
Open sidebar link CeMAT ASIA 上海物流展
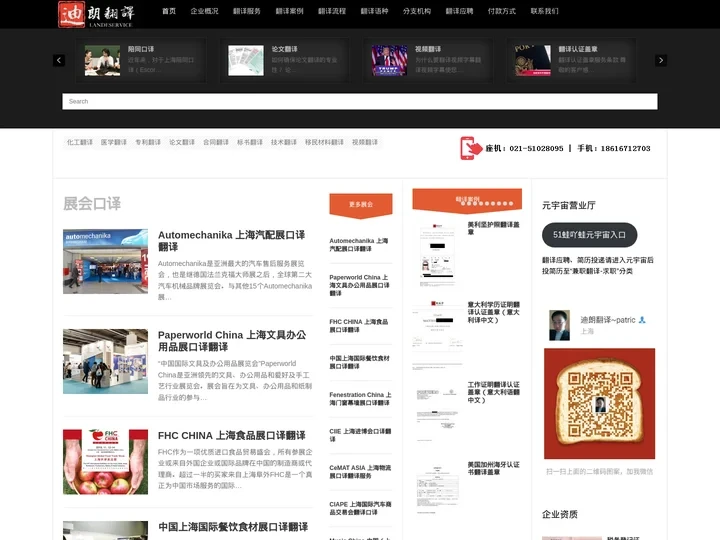coord(360,472)
